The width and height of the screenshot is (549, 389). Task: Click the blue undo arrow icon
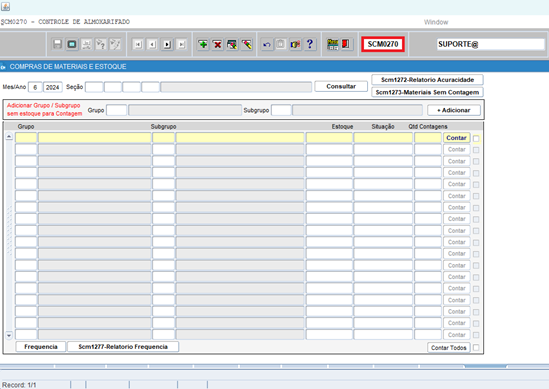click(x=267, y=44)
